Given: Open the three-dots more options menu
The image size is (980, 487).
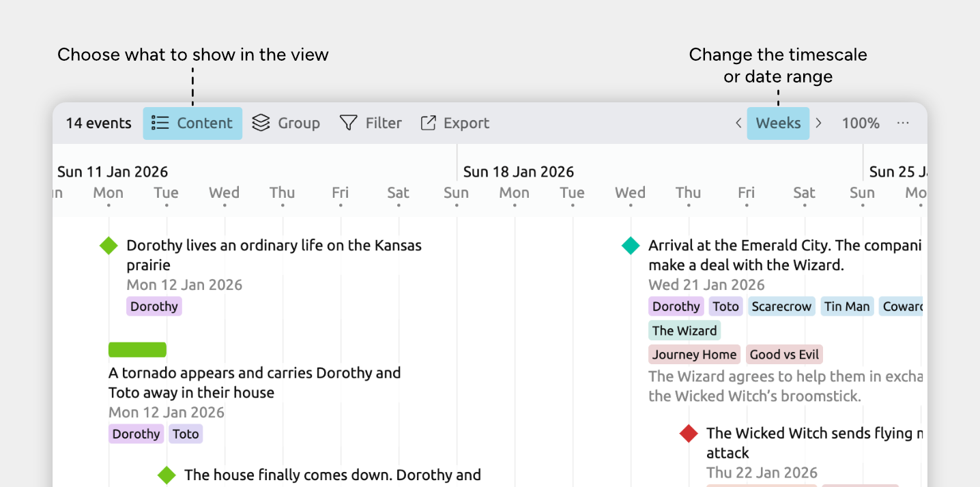Looking at the screenshot, I should [x=903, y=123].
